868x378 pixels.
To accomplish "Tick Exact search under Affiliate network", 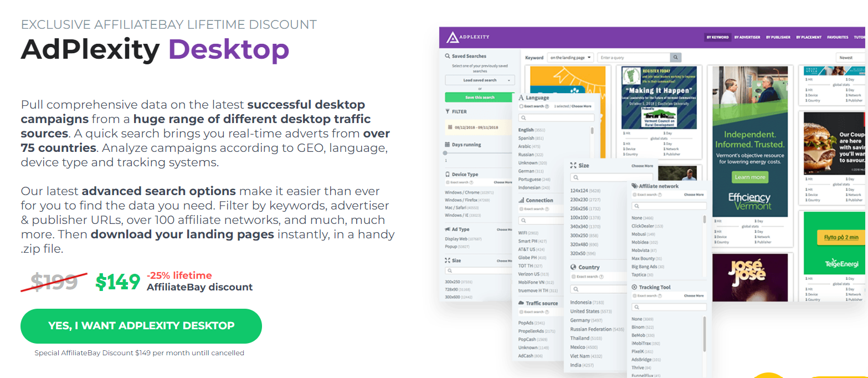I will point(634,195).
